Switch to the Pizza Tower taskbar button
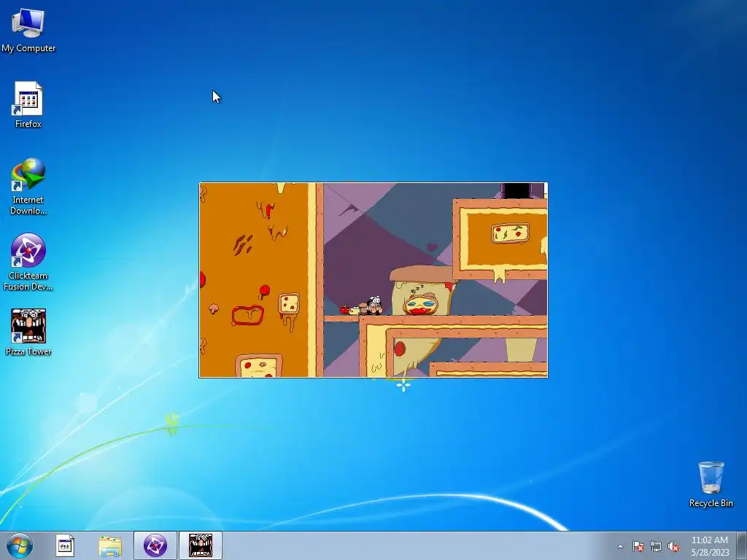 [201, 545]
